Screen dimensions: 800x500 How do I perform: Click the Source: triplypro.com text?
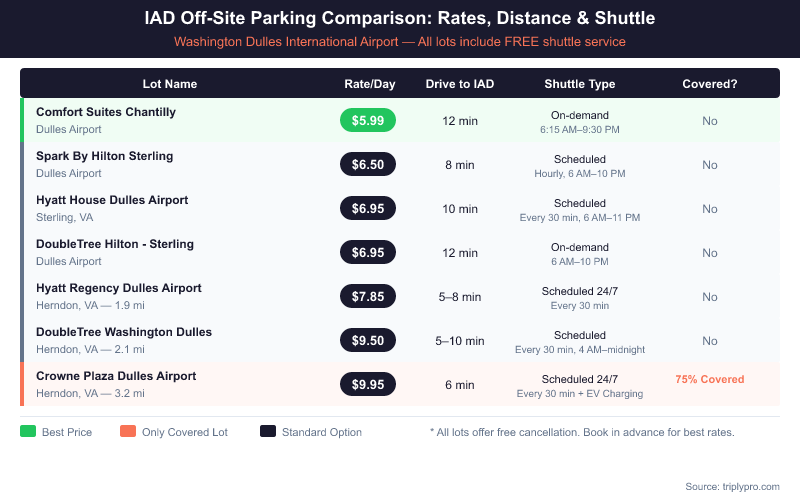click(732, 486)
